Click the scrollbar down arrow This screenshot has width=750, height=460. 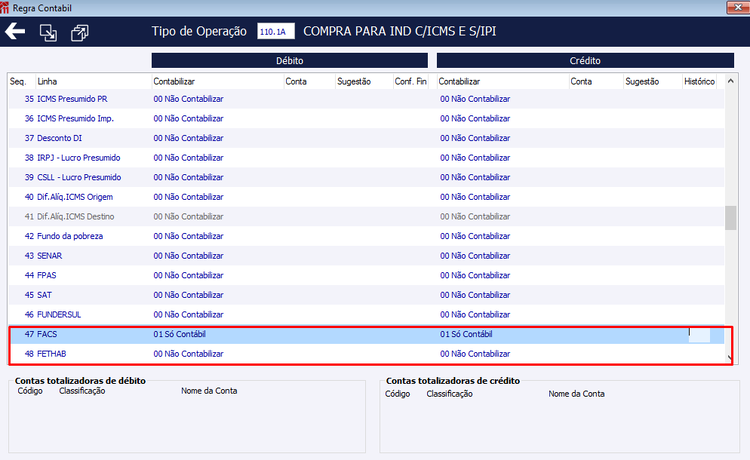point(729,357)
